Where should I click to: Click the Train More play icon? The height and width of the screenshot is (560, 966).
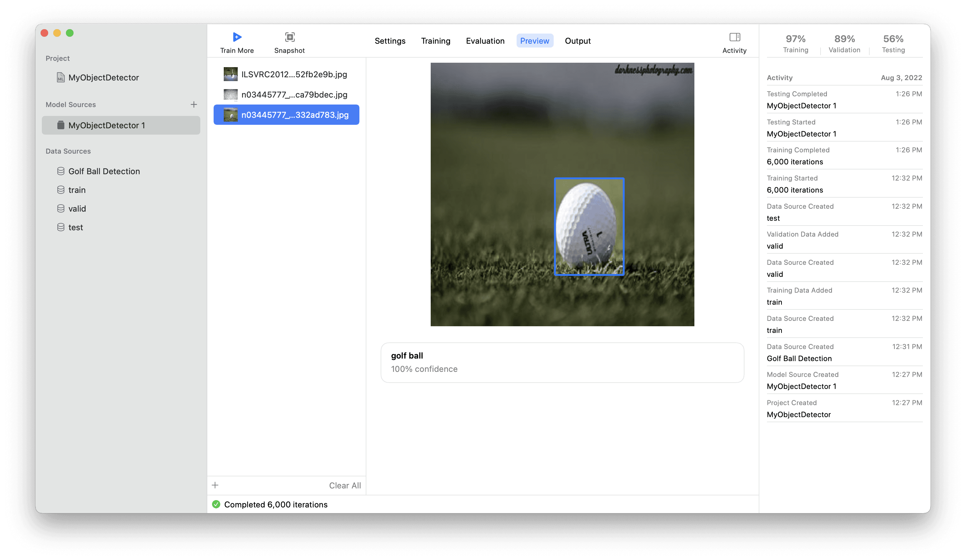(237, 37)
